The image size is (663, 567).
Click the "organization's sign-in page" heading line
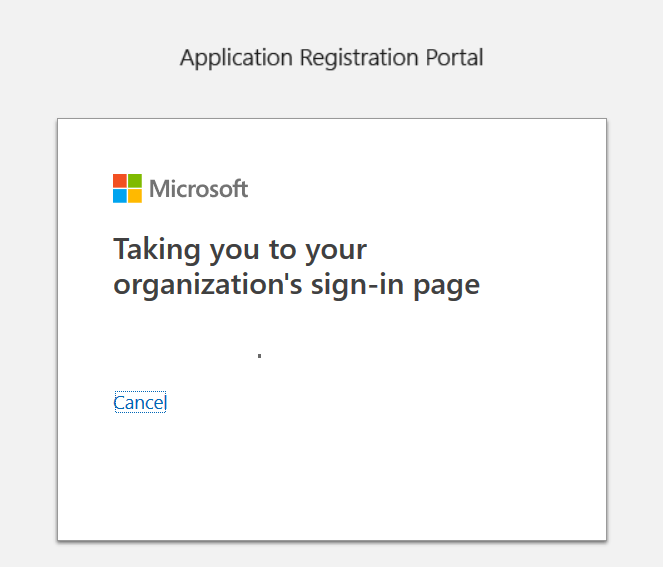297,285
